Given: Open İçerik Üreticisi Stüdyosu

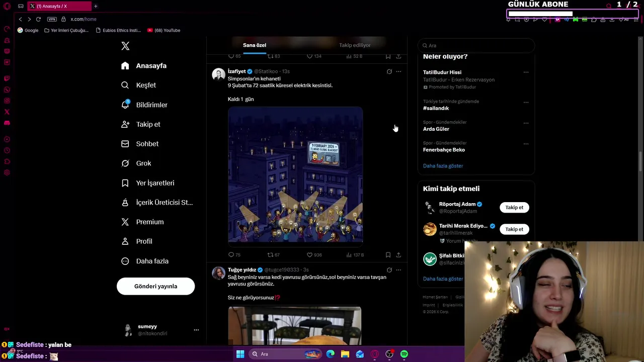Looking at the screenshot, I should (157, 203).
